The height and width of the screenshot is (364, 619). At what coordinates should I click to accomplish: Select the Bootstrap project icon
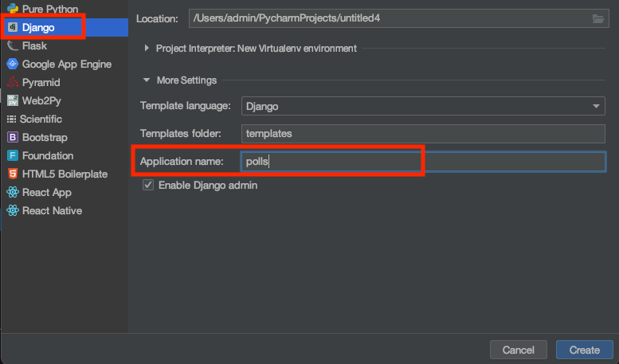[13, 137]
